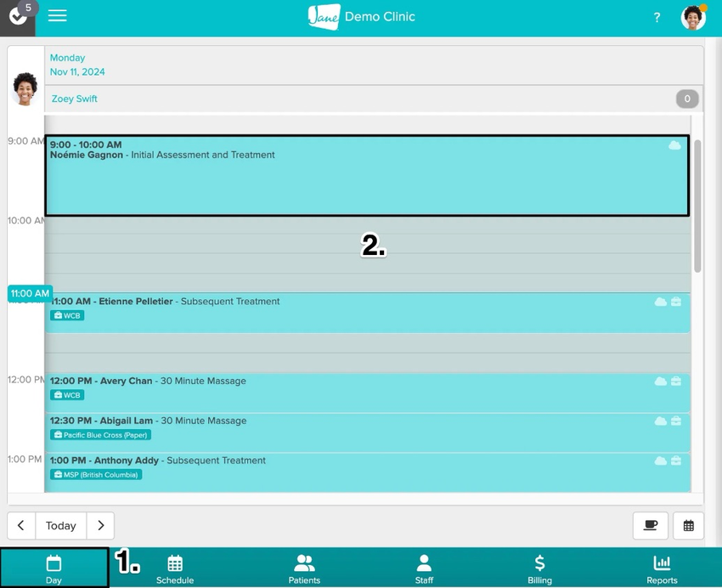
Task: Click cloud icon on Abigail Lam appointment
Action: pyautogui.click(x=661, y=421)
